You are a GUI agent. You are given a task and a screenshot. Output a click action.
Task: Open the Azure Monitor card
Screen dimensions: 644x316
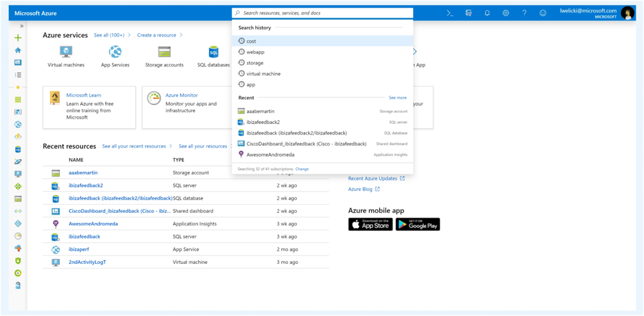pyautogui.click(x=187, y=107)
